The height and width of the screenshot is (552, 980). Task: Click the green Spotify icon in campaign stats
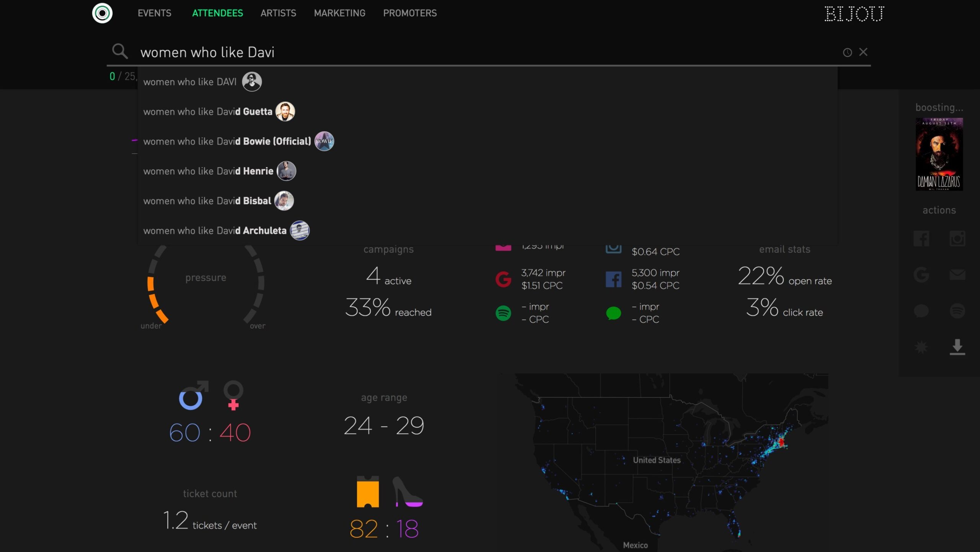coord(503,313)
